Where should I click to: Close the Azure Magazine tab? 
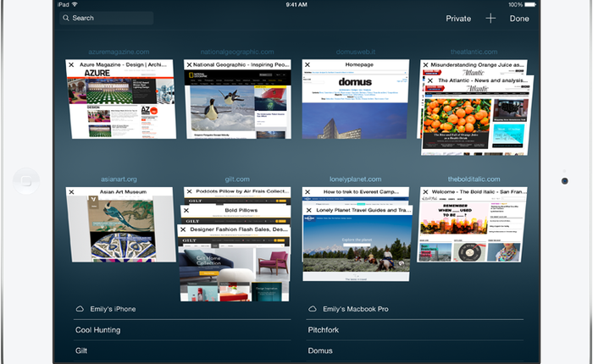[71, 64]
